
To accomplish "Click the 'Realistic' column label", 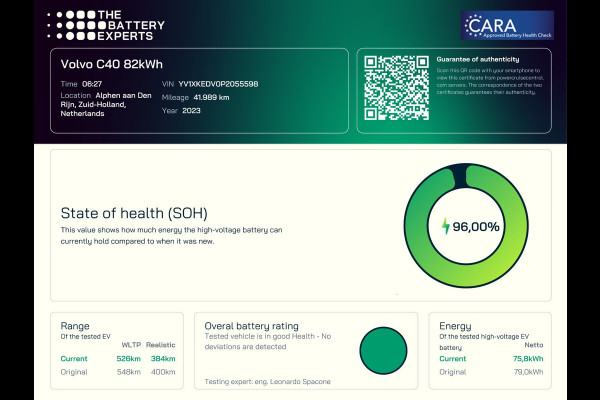I will tap(161, 345).
